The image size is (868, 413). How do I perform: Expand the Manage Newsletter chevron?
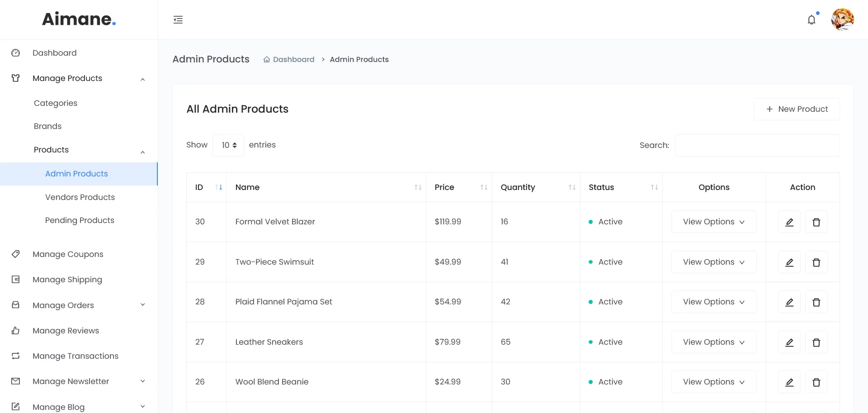click(x=143, y=381)
